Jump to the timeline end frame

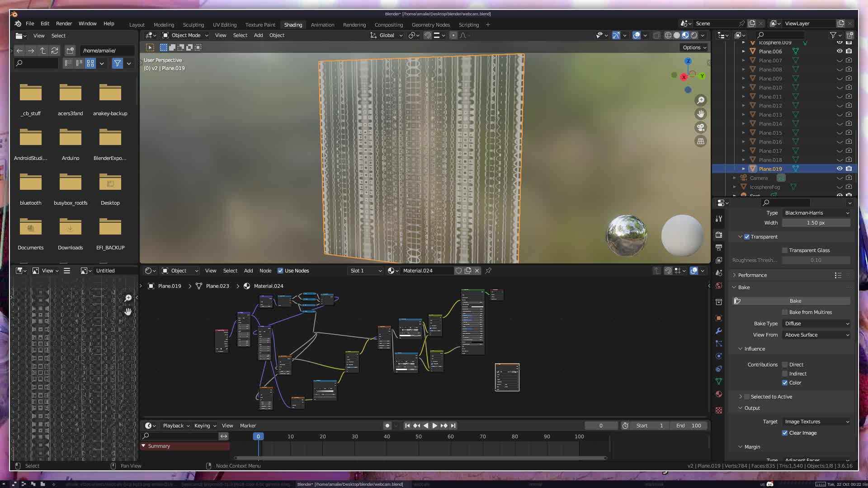click(x=453, y=426)
